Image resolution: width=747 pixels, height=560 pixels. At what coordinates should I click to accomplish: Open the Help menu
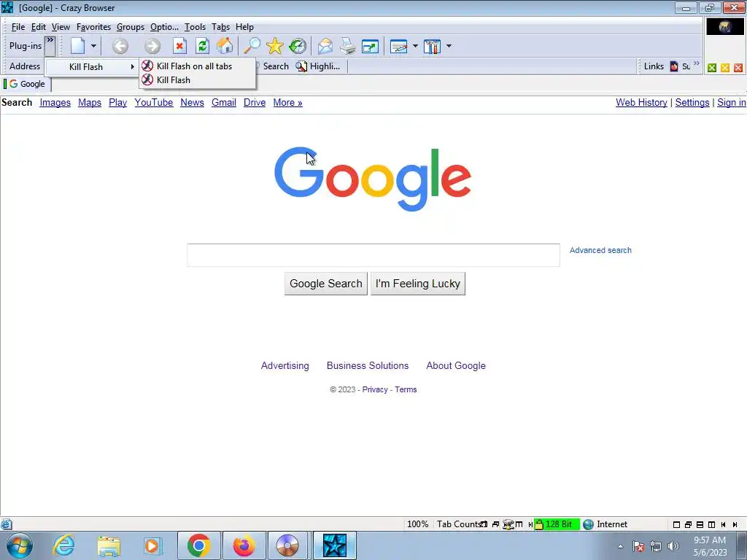click(244, 27)
